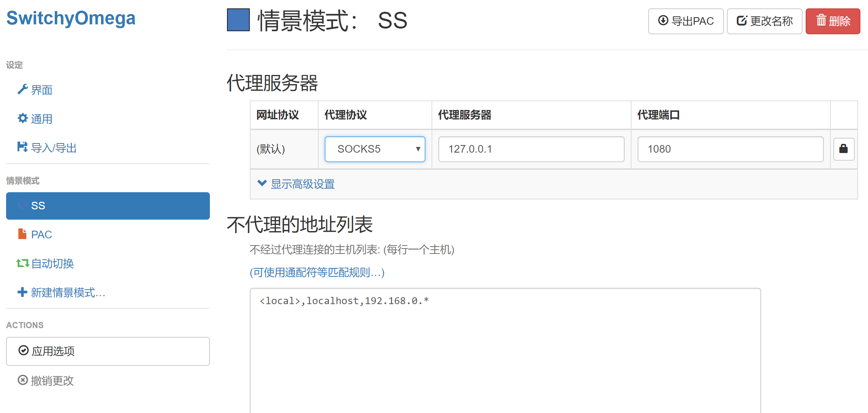Click the green 自动切换 switch arrows icon
Screen dimensions: 868x413
point(22,263)
